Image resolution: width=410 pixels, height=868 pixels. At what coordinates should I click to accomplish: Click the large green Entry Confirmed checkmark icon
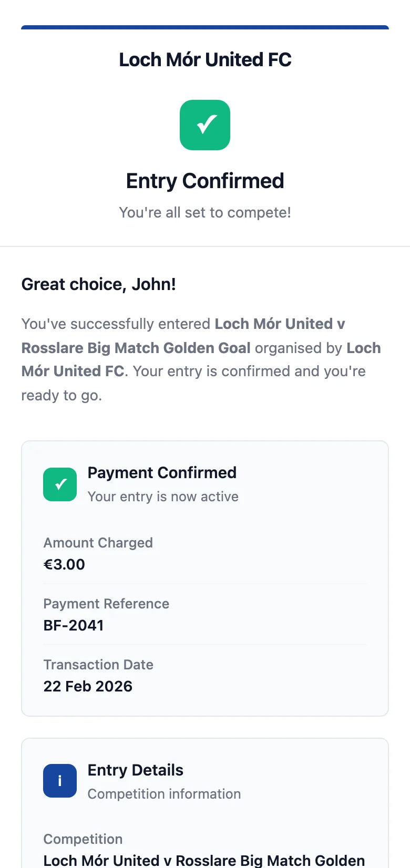tap(205, 125)
